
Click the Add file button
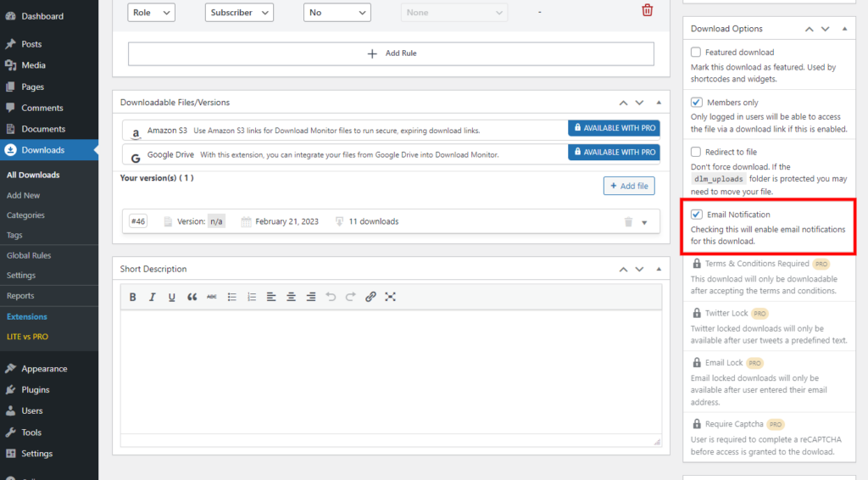click(x=629, y=186)
